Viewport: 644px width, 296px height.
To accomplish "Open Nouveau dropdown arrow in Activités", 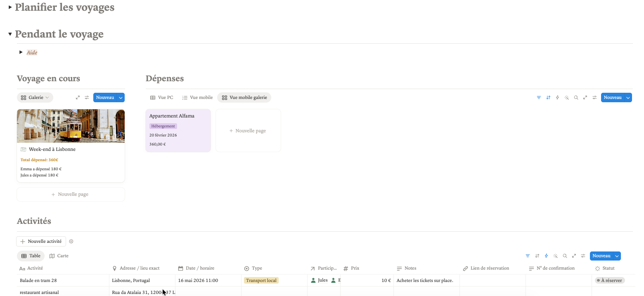I will [617, 256].
